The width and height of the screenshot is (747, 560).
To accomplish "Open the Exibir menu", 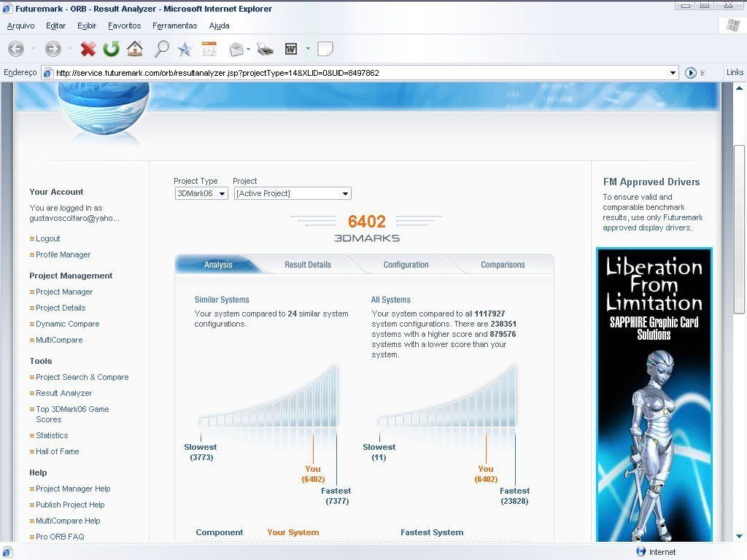I will point(87,26).
